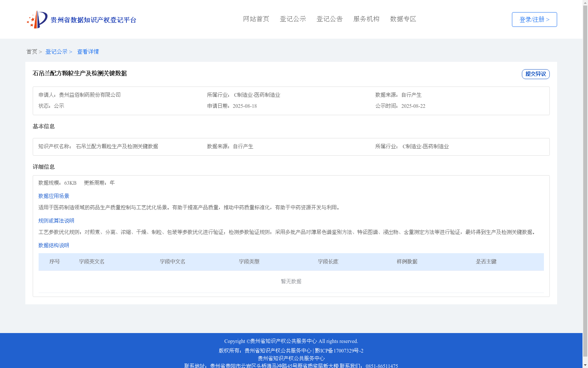Click the 贵州省数据知识产权登记平台 title
This screenshot has height=368, width=588.
(x=93, y=20)
